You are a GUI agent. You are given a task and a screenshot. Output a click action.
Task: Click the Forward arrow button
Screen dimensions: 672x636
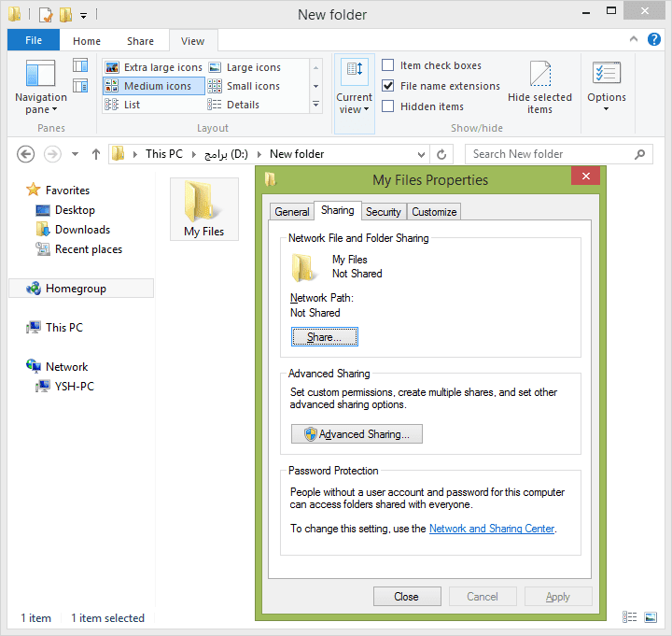pyautogui.click(x=52, y=154)
